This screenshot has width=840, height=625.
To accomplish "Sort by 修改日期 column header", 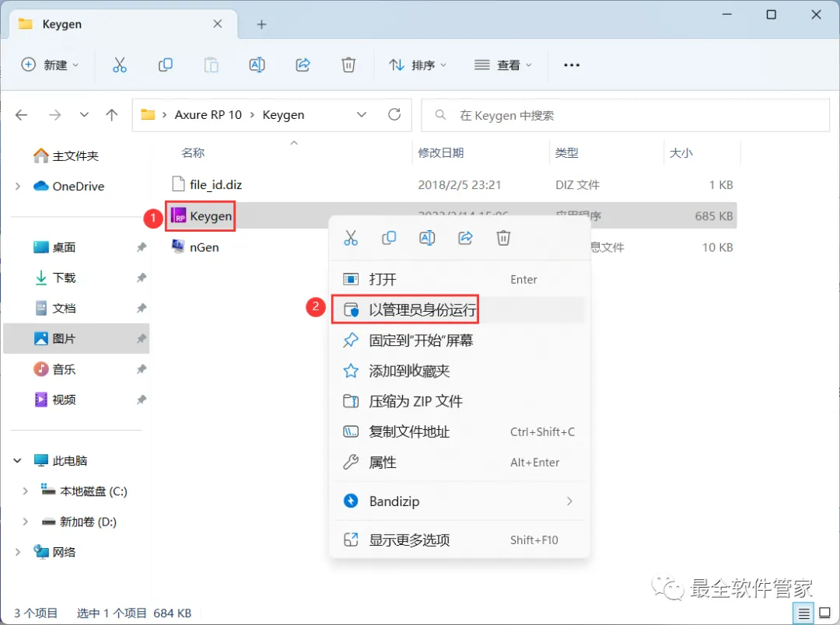I will [441, 152].
